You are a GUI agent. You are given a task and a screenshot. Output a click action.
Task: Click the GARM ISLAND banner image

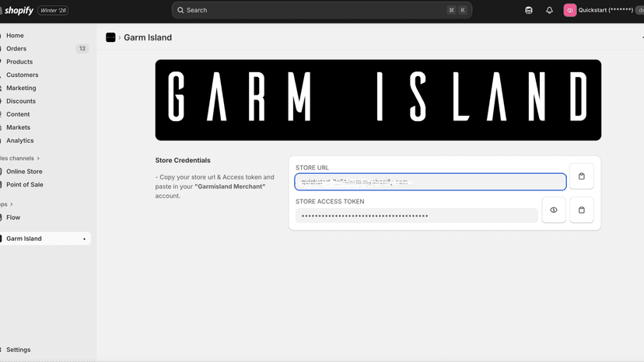point(378,100)
